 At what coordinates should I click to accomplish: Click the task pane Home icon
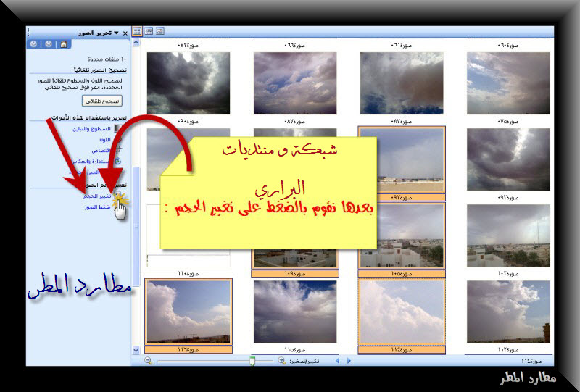click(63, 43)
